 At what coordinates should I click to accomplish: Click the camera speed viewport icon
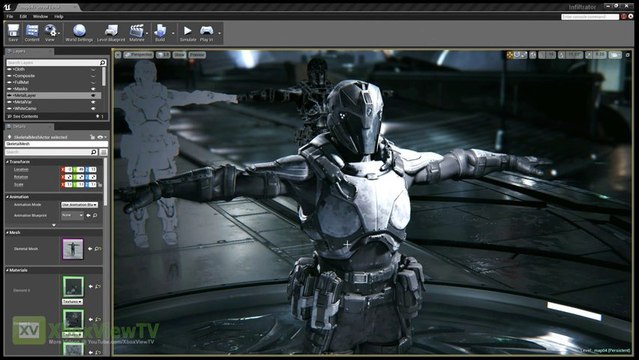[x=615, y=55]
